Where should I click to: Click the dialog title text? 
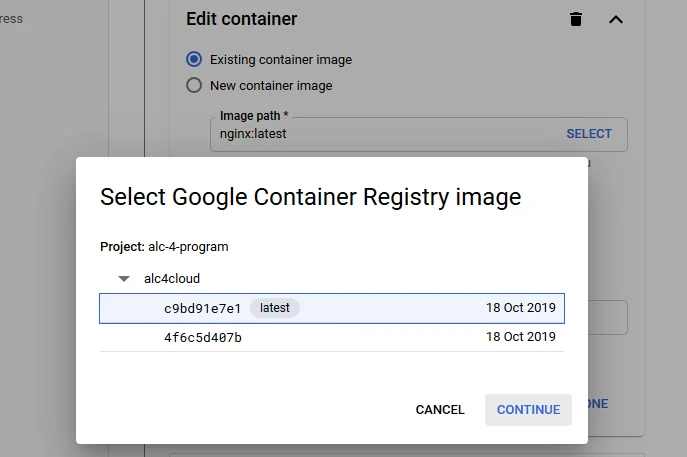(x=311, y=197)
